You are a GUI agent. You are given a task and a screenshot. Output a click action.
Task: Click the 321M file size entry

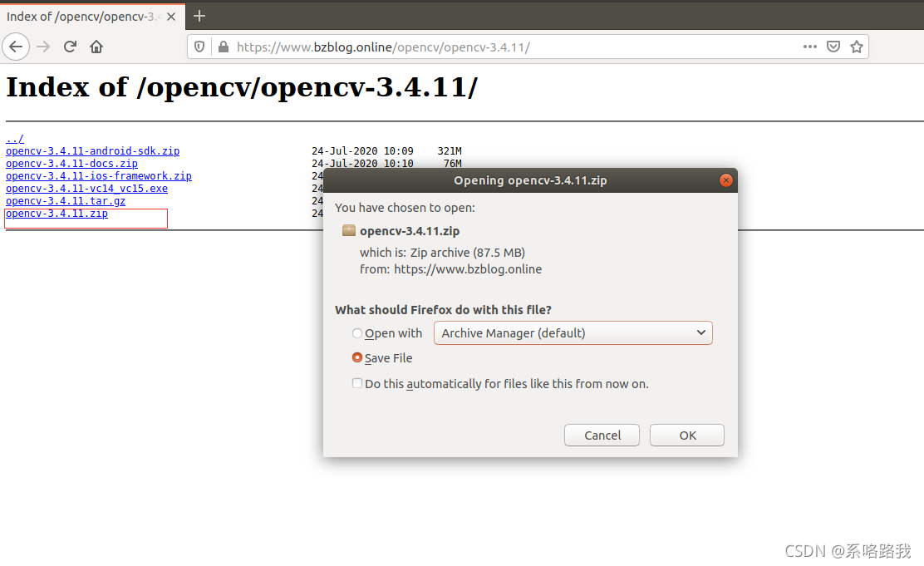coord(450,151)
